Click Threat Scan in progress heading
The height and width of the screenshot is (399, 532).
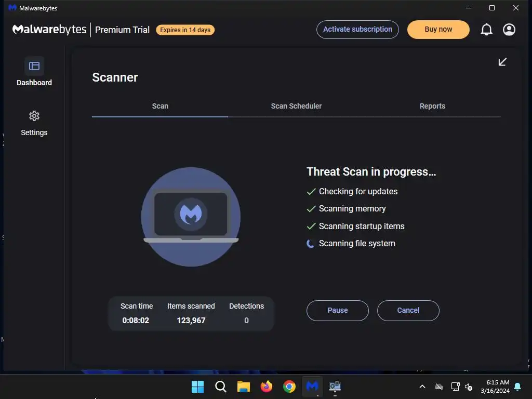371,171
